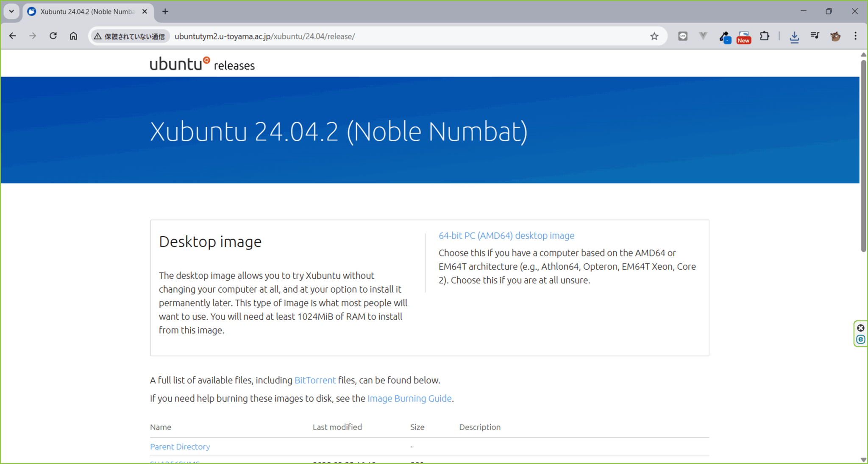Click the extension with the red New badge
Screen dimensions: 868x464
(743, 37)
